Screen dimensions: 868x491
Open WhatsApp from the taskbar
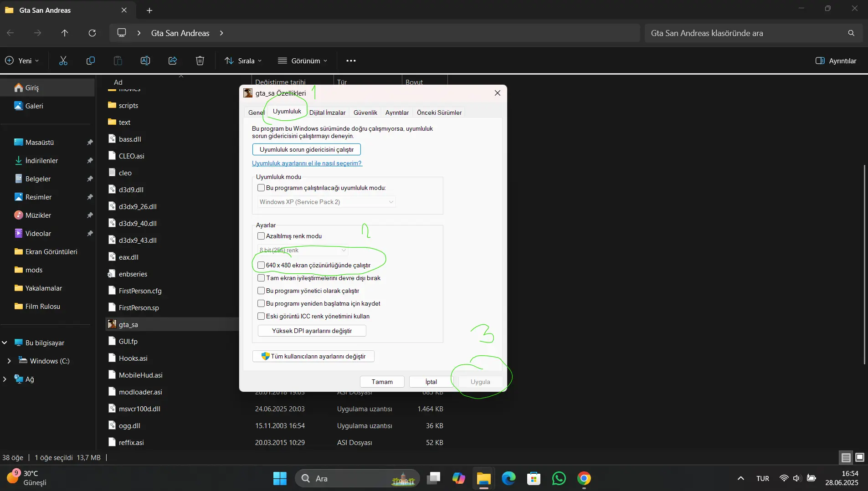(559, 478)
